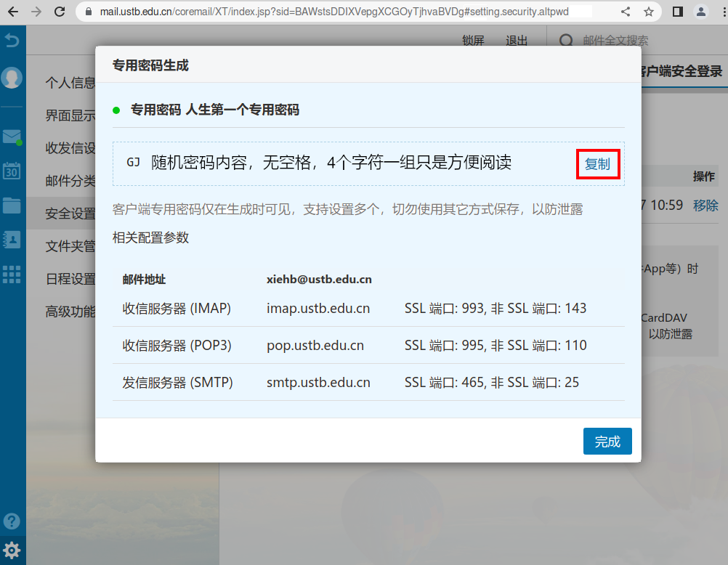Click the mail inbox icon in sidebar
This screenshot has width=728, height=565.
point(12,137)
